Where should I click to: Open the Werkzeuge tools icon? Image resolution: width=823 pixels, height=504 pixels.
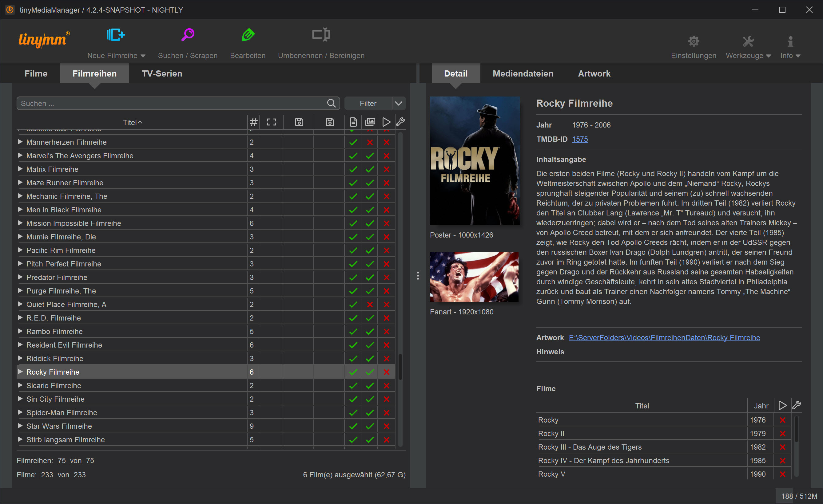coord(748,41)
